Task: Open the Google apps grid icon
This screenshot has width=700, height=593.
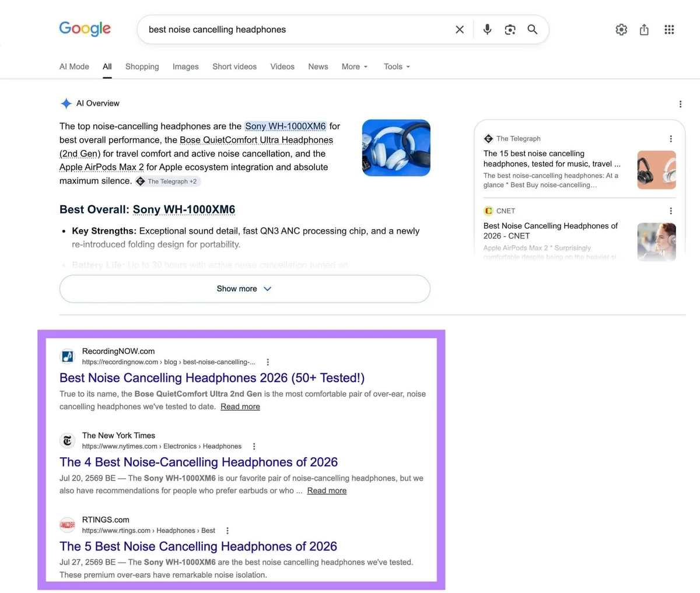Action: point(669,29)
